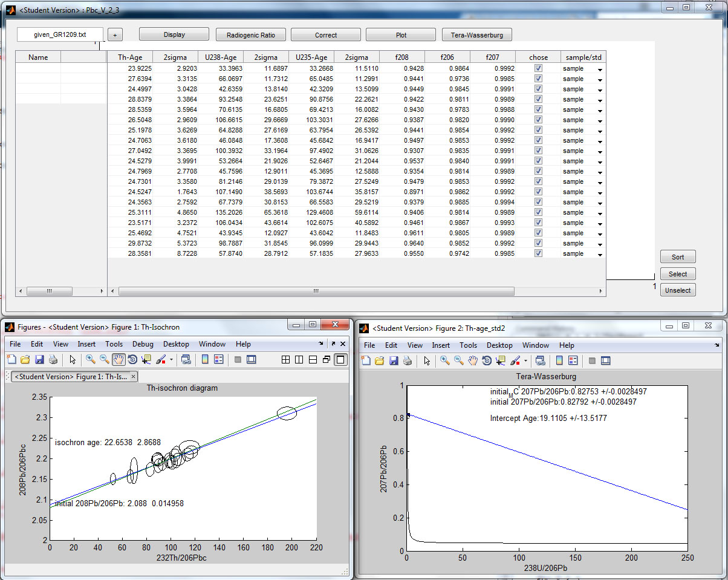Open sample/std dropdown for Th-Age 27.6394 row
This screenshot has height=580, width=728.
(600, 79)
